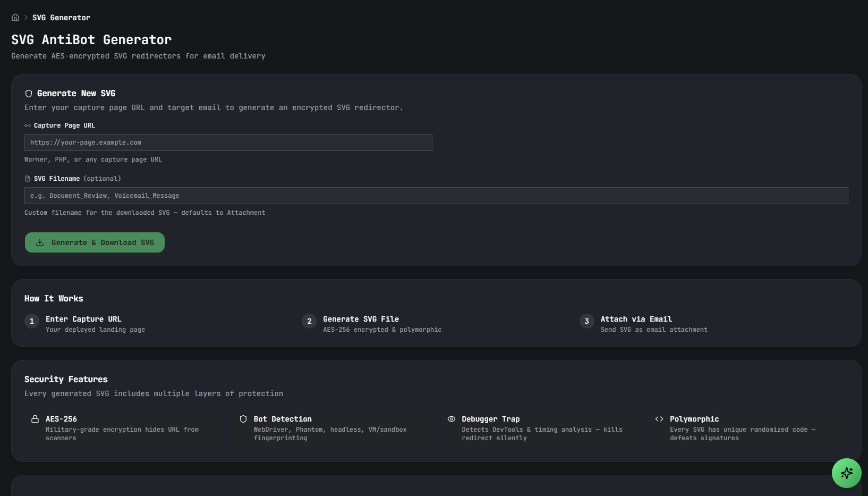Click the SVG Filename field label
868x496 pixels.
(57, 179)
